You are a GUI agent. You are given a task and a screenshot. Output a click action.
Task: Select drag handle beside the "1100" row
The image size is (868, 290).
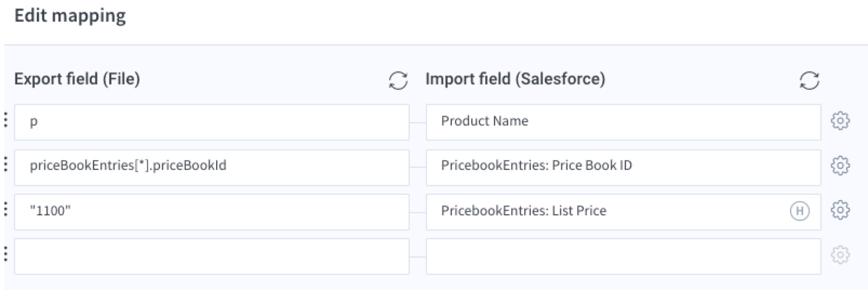click(6, 209)
